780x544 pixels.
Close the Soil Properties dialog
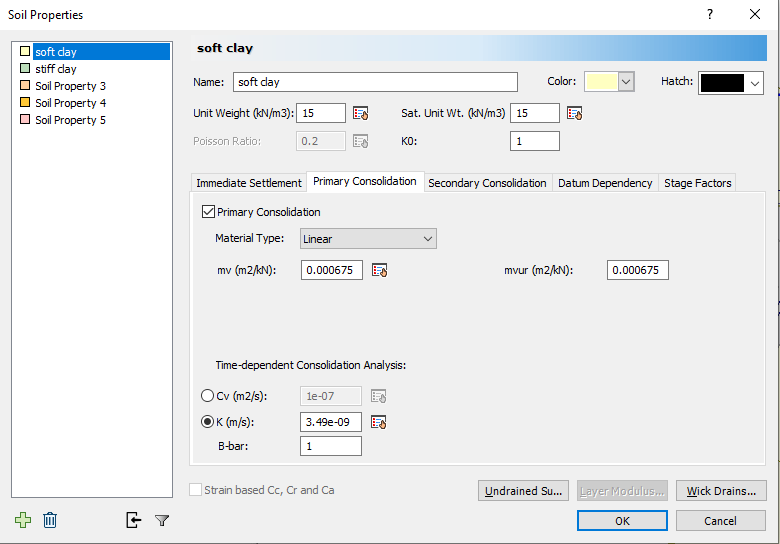coord(755,14)
